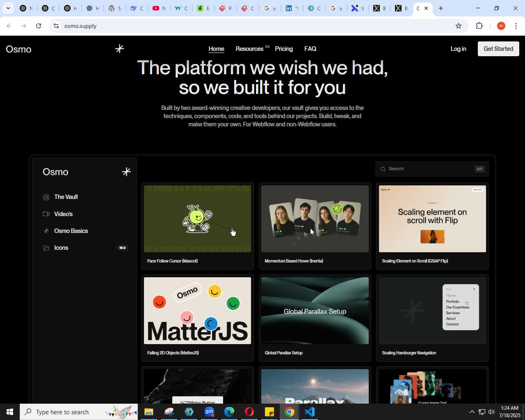Viewport: 525px width, 420px height.
Task: Open Momentum Based Hover (Inertia) thumbnail
Action: click(315, 219)
